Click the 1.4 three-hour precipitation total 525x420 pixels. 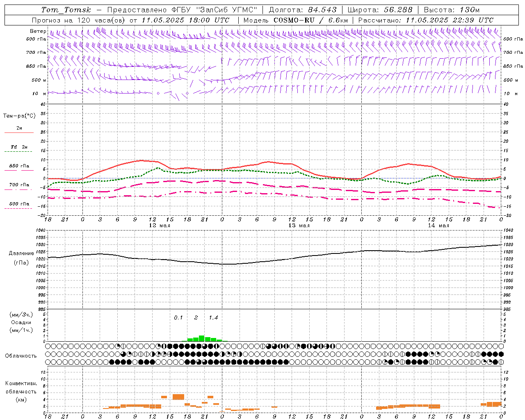coord(213,317)
